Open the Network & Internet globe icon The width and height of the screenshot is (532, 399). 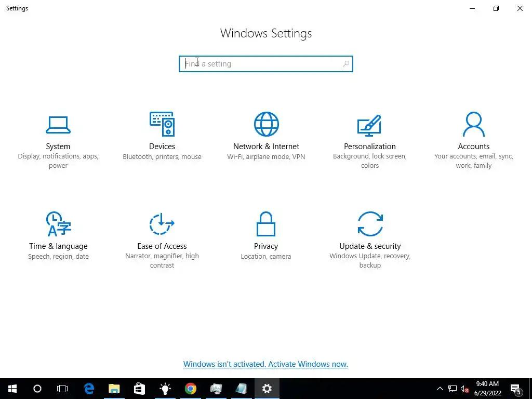point(267,124)
